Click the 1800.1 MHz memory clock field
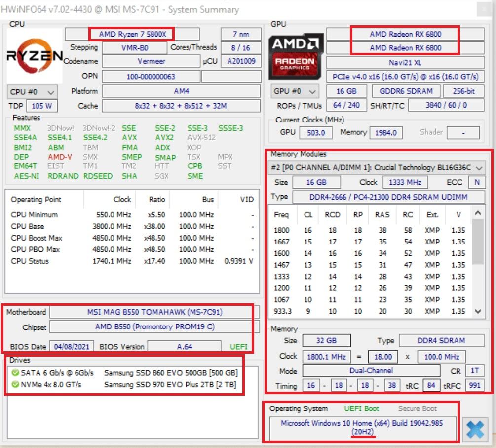 click(326, 357)
